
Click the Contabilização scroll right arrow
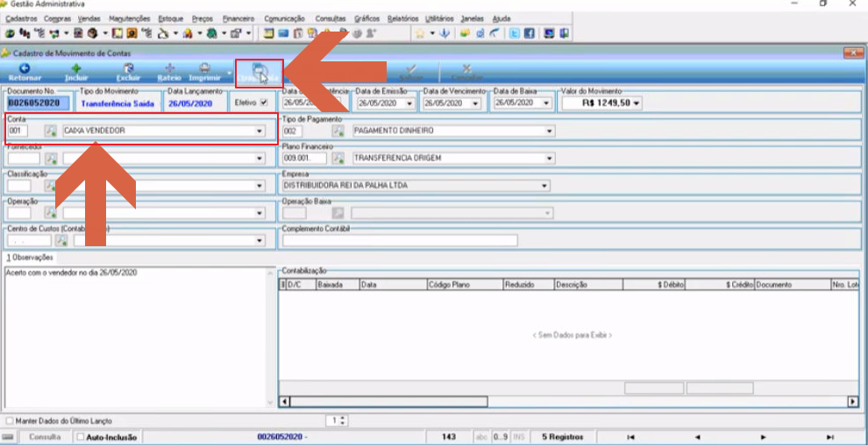853,401
